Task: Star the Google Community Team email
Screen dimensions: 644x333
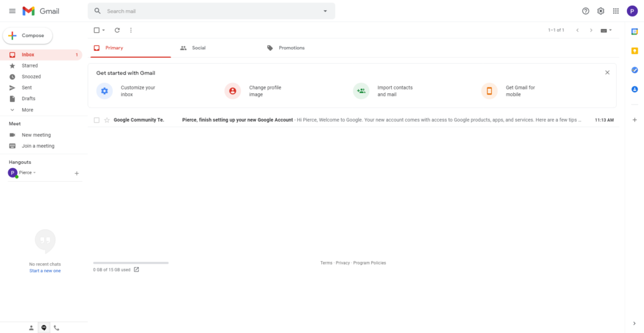Action: [107, 120]
